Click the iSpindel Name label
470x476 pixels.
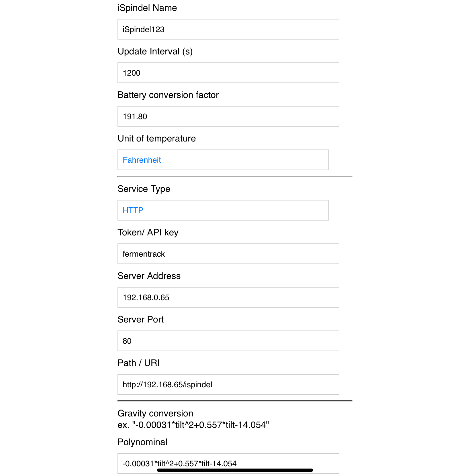(x=147, y=8)
